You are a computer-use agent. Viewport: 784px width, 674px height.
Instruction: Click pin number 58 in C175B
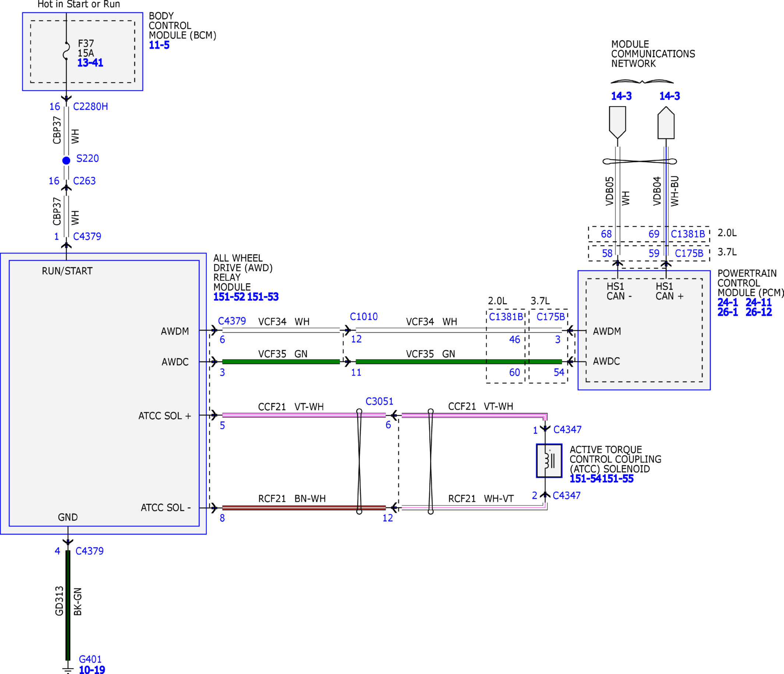click(x=607, y=254)
